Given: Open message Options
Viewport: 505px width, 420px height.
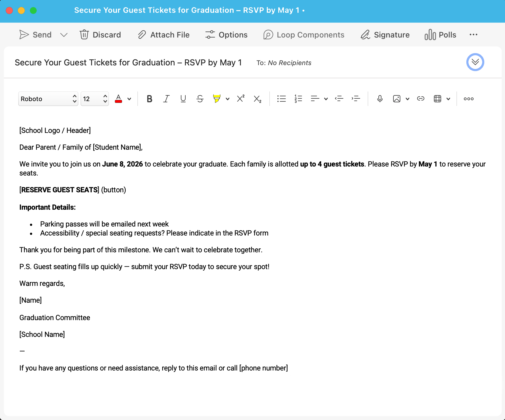Looking at the screenshot, I should 226,35.
